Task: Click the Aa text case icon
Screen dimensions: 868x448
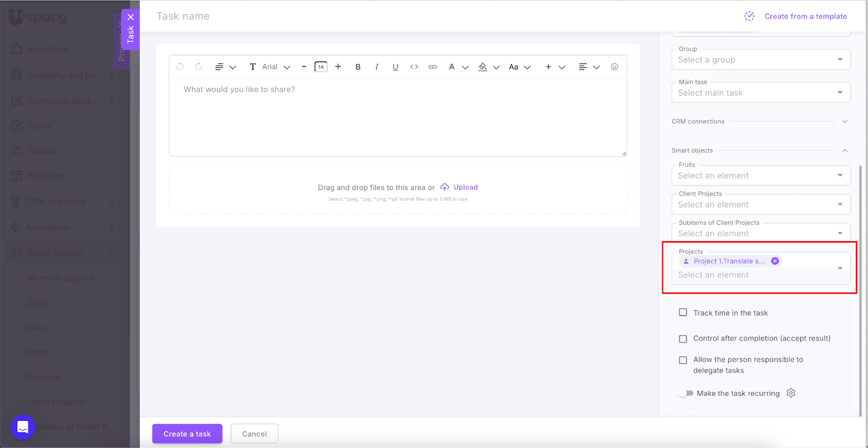Action: click(513, 67)
